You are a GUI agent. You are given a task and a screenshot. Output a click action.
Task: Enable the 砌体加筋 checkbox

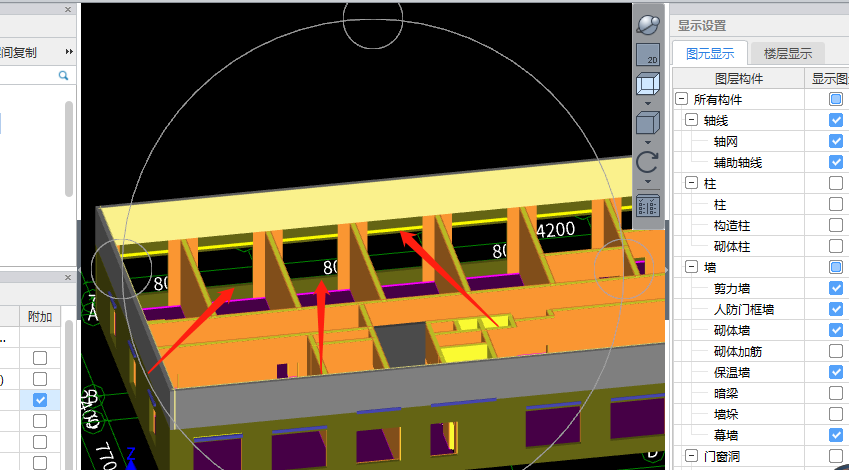coord(836,351)
